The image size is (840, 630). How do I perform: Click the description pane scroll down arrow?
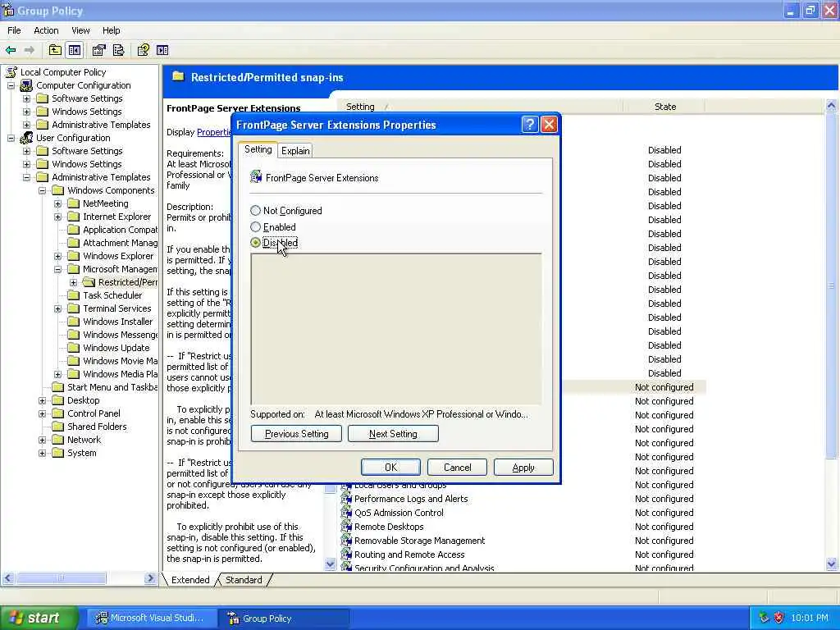tap(330, 564)
